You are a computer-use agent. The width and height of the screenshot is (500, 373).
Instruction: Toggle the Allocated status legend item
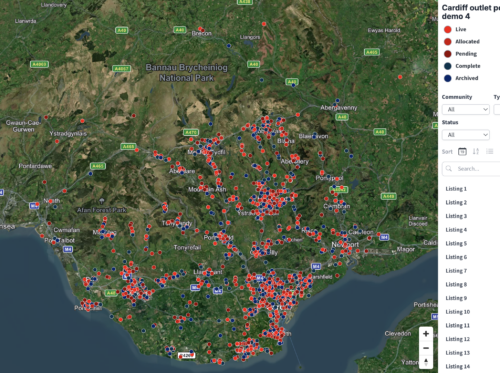click(x=462, y=42)
